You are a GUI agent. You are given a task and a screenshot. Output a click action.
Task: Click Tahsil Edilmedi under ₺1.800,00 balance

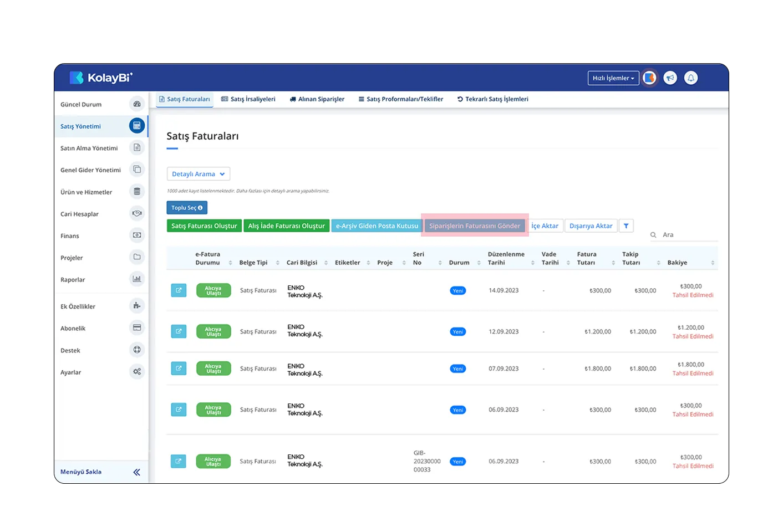tap(693, 374)
